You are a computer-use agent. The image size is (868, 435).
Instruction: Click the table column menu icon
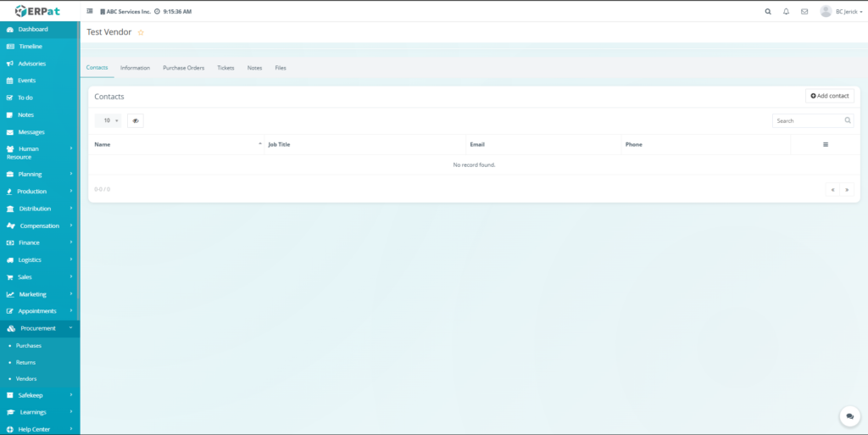(x=825, y=145)
